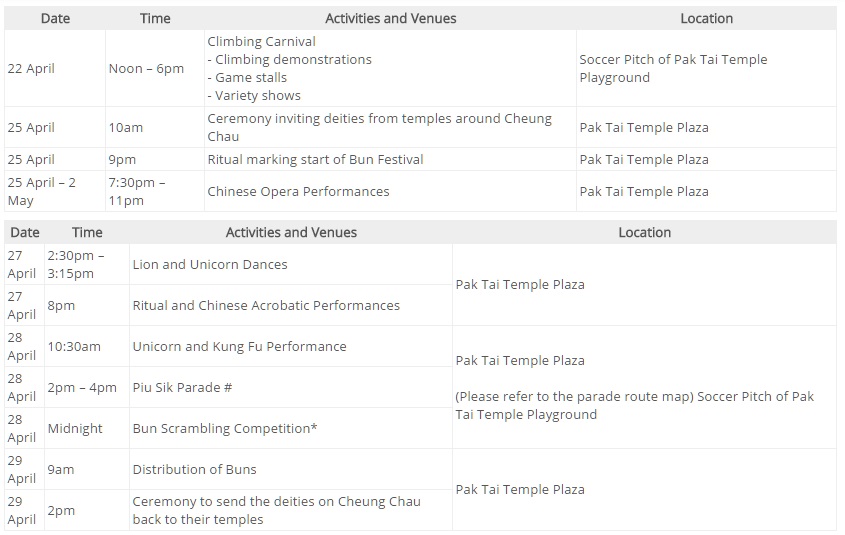This screenshot has height=535, width=845.
Task: Click Unicorn and Kung Fu Performance entry
Action: [239, 346]
